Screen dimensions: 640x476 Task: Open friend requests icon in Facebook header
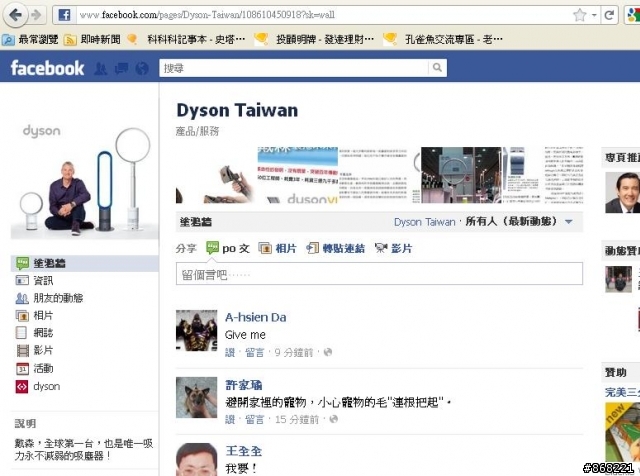coord(100,69)
